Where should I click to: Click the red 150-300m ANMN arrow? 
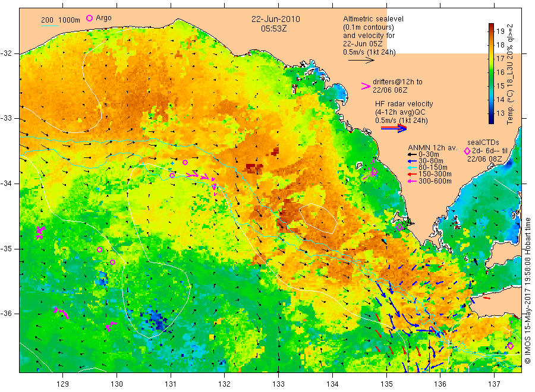[412, 174]
